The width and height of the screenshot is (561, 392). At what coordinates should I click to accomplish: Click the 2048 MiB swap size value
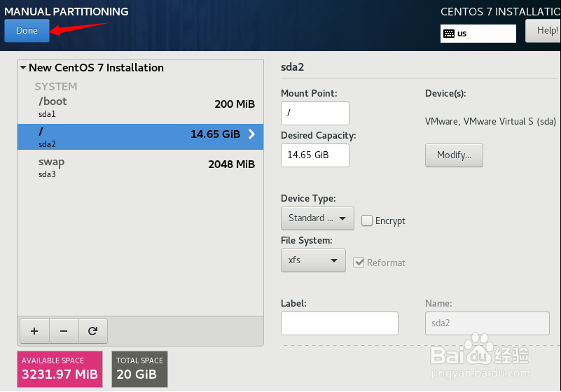[x=232, y=164]
